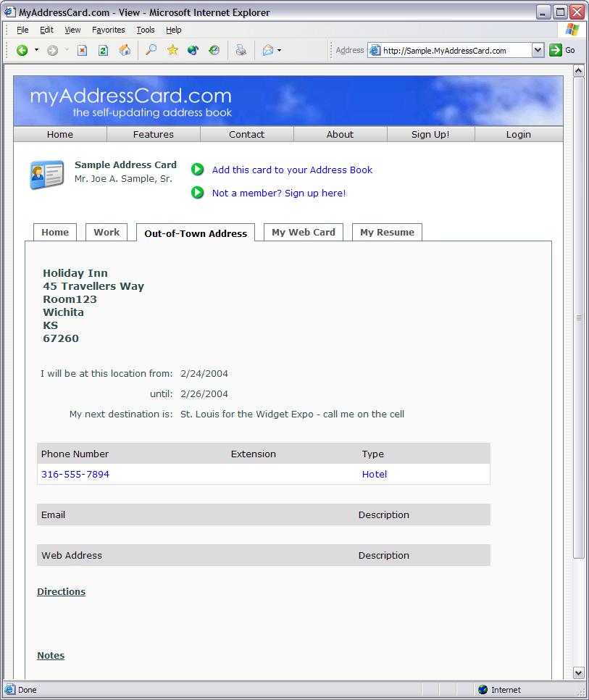The image size is (589, 700).
Task: Click Login in the navigation bar
Action: (519, 134)
